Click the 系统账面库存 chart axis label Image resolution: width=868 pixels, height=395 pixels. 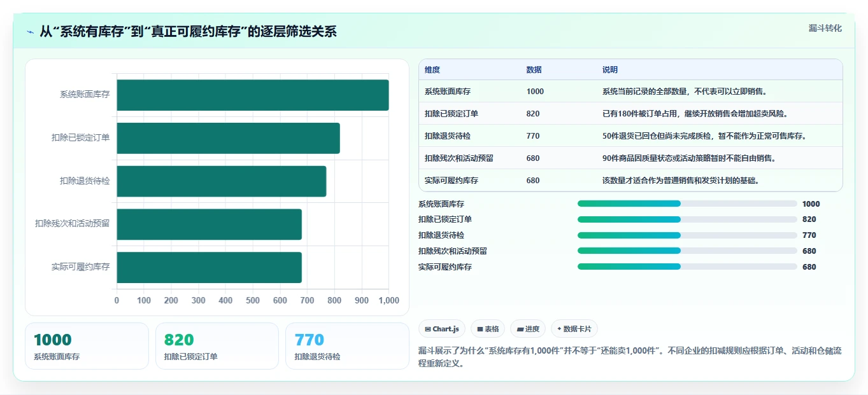[x=85, y=94]
